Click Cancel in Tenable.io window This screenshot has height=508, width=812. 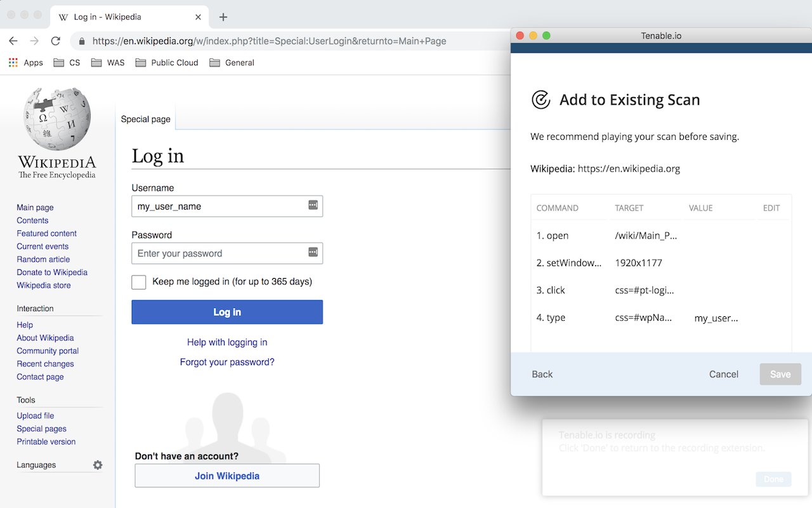[x=724, y=374]
